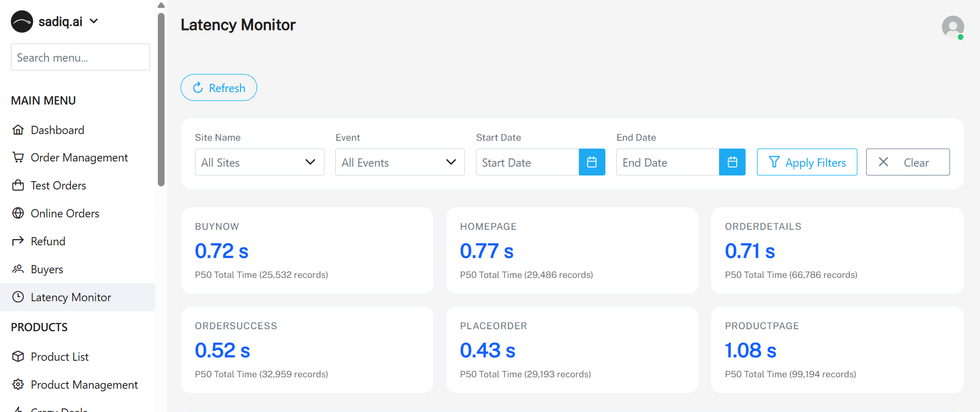Go to Product Management

(78, 385)
